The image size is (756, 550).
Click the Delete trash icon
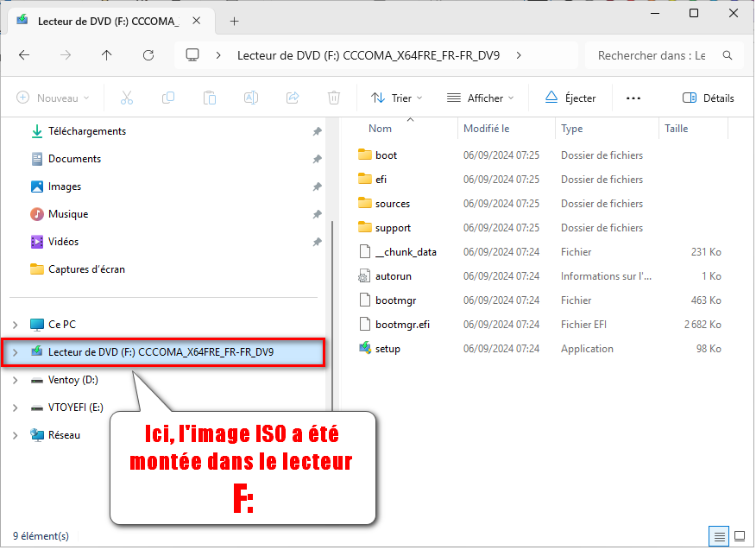pyautogui.click(x=334, y=98)
